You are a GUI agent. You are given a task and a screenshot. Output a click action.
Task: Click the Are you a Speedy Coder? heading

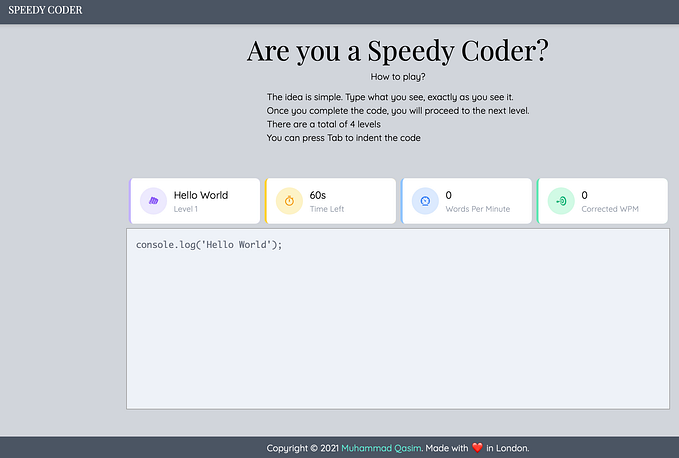tap(398, 51)
